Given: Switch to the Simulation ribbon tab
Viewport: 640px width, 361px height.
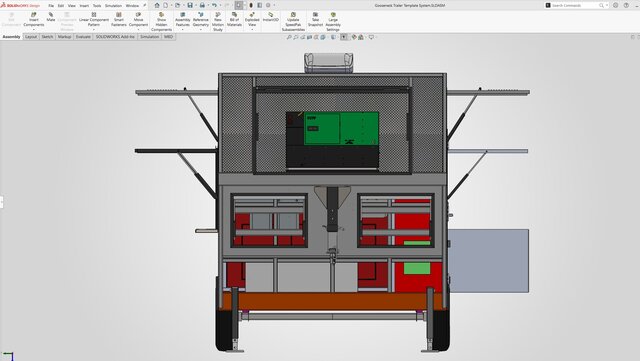Looking at the screenshot, I should (x=150, y=37).
